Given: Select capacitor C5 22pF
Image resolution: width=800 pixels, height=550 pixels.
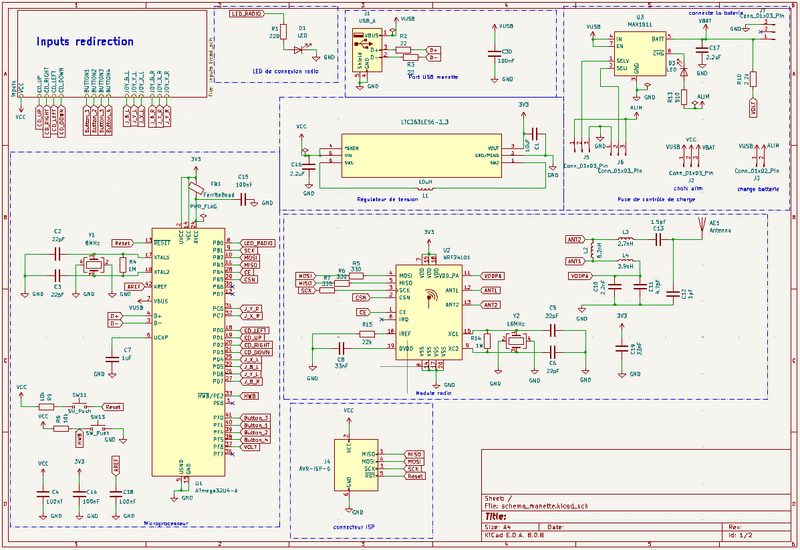Looking at the screenshot, I should 553,331.
